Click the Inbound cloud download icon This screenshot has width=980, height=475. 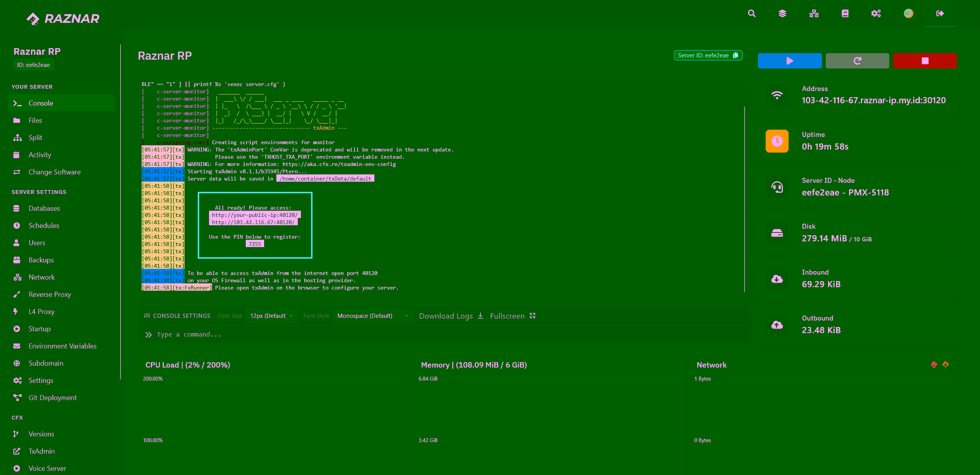point(777,279)
